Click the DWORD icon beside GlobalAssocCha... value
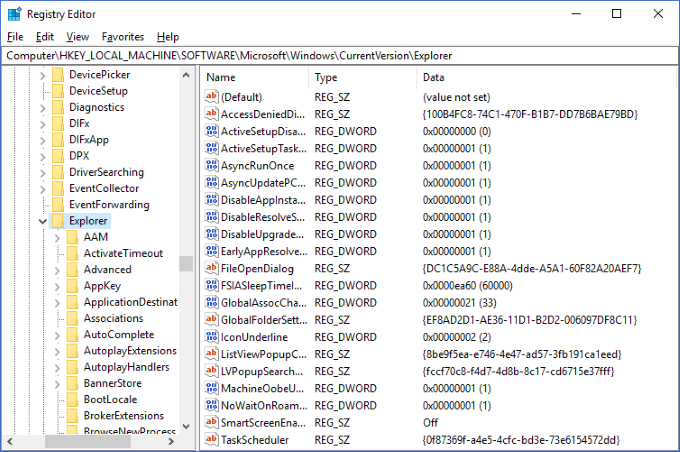This screenshot has width=680, height=452. point(212,302)
